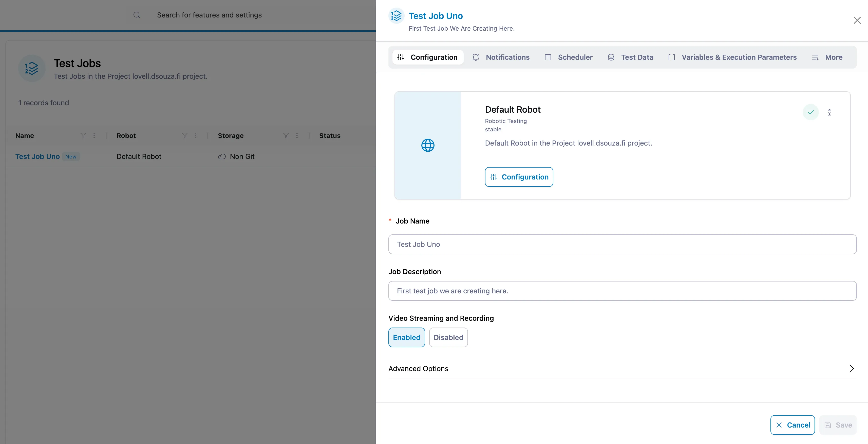The width and height of the screenshot is (868, 444).
Task: Click the search magnifier icon
Action: click(x=137, y=15)
